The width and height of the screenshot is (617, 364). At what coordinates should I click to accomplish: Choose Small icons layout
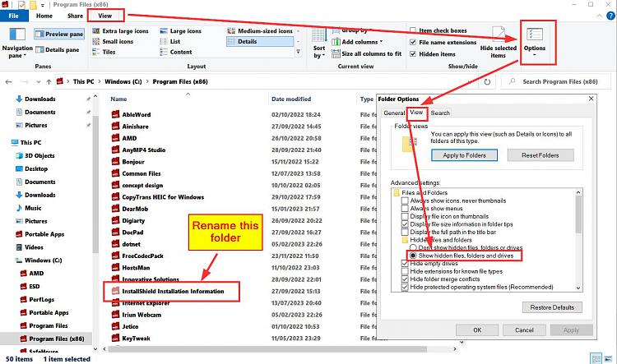[113, 42]
